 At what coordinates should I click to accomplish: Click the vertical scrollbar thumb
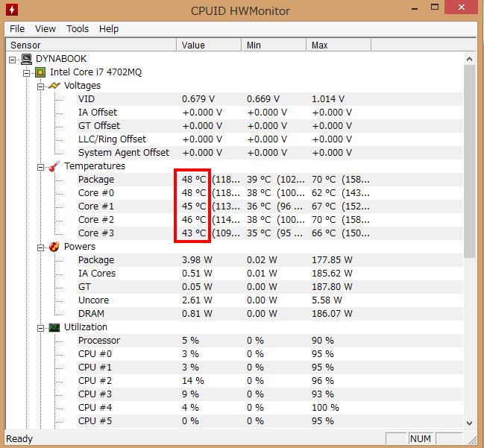click(470, 161)
